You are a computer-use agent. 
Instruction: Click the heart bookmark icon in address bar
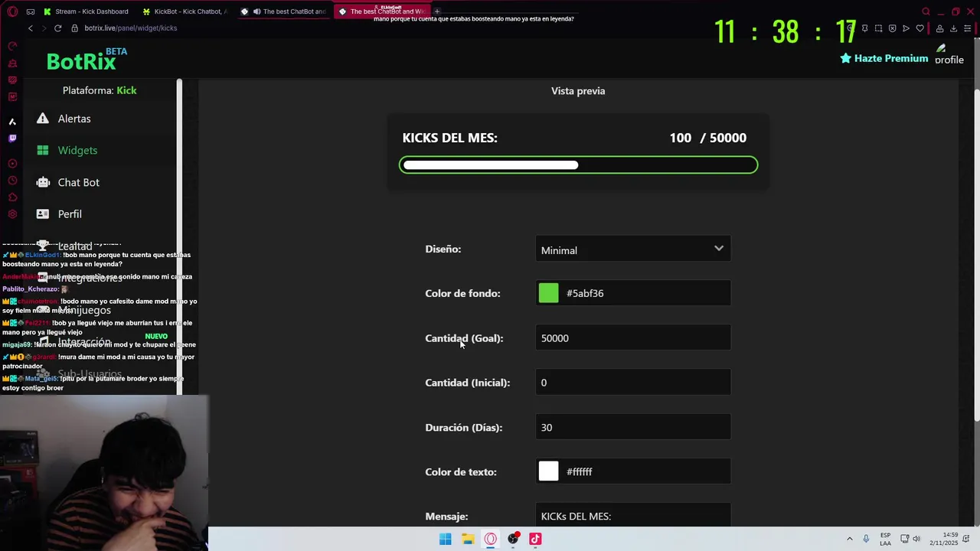(x=920, y=28)
